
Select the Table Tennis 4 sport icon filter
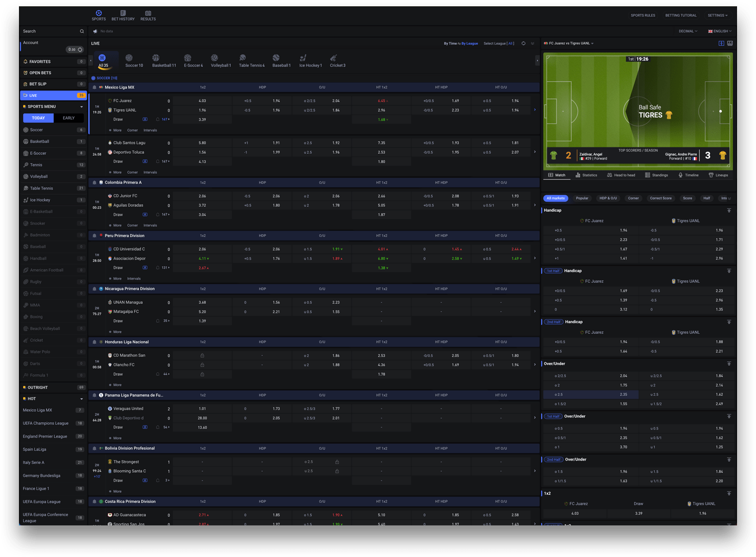tap(251, 61)
